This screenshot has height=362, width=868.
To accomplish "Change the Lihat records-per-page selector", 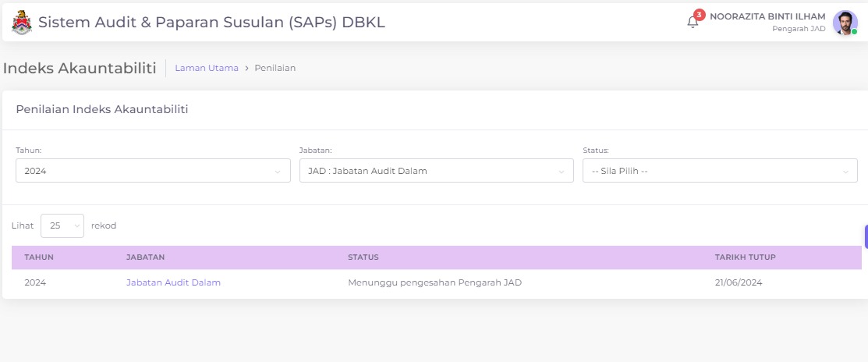I will click(62, 225).
